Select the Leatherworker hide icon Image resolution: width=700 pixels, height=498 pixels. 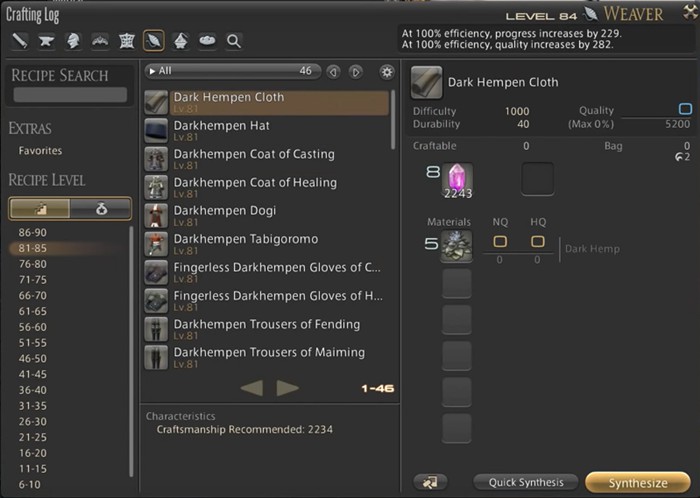[x=127, y=41]
